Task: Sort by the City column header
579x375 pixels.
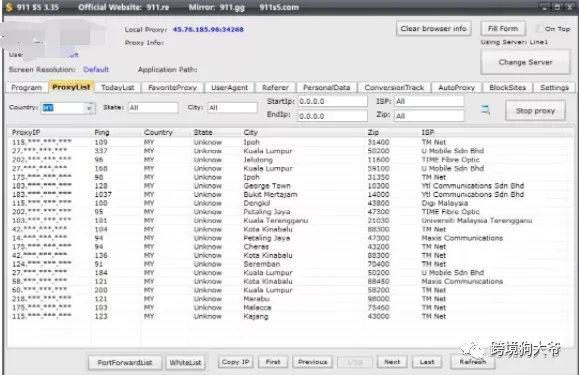Action: pyautogui.click(x=302, y=132)
